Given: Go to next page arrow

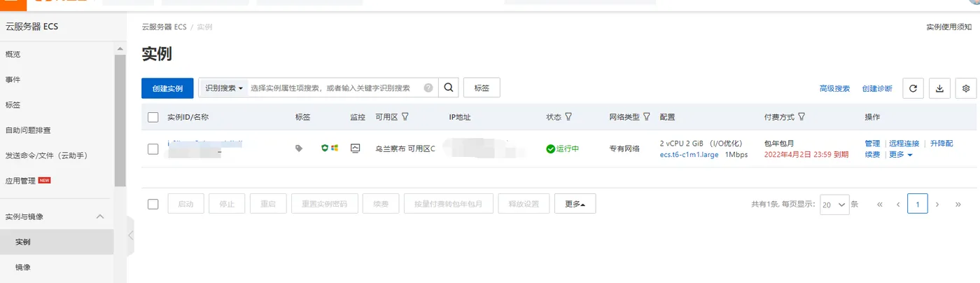Looking at the screenshot, I should pos(937,205).
